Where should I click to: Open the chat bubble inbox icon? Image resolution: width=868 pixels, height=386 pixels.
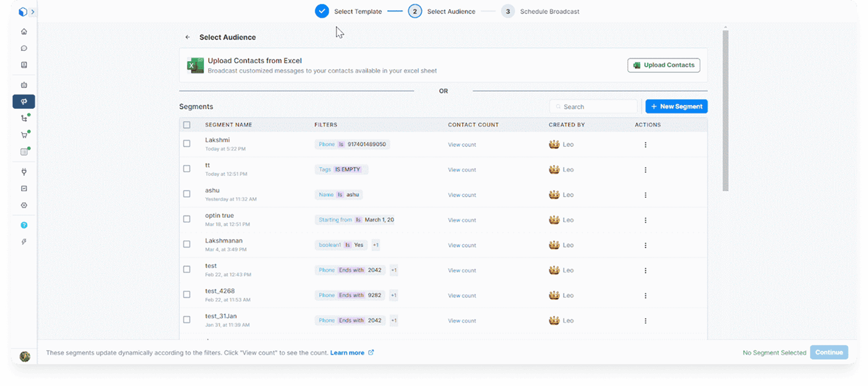pyautogui.click(x=24, y=49)
